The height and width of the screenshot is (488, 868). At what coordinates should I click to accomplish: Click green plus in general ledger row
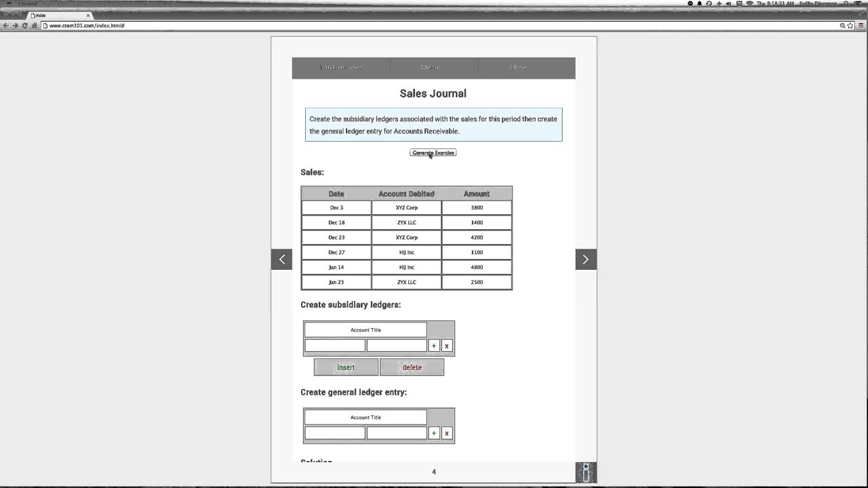[x=434, y=433]
